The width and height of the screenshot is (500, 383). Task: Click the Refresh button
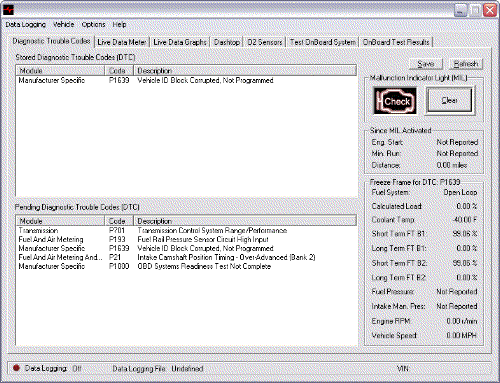point(466,64)
